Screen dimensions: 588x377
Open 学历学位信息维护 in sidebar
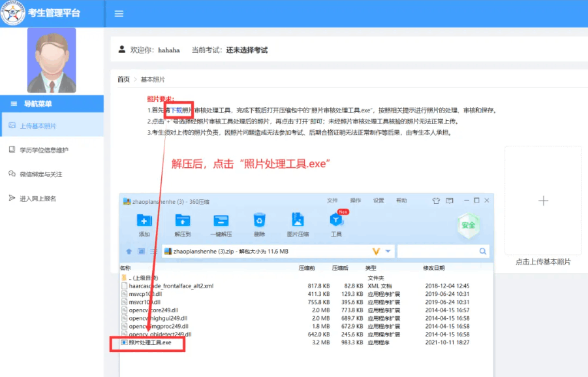point(44,150)
